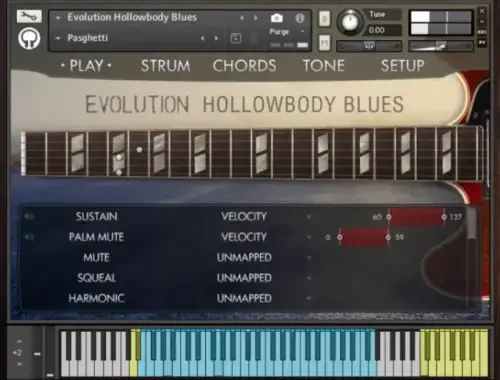Click the pan slider under Tune

click(x=369, y=46)
